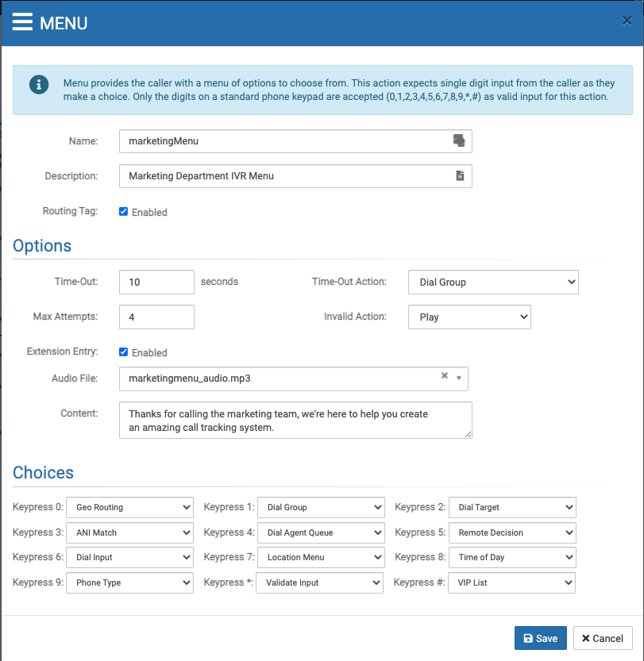Viewport: 644px width, 661px height.
Task: Open the Keypress # VIP List dropdown
Action: click(x=511, y=582)
